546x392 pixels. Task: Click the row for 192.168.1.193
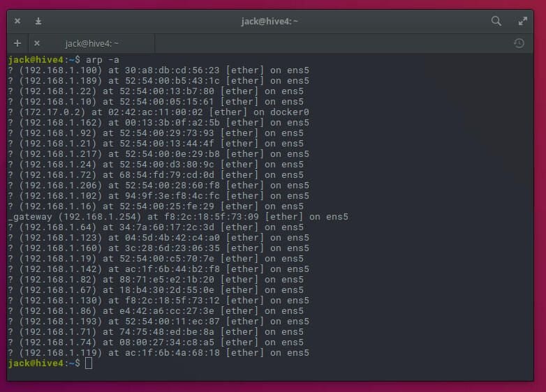pyautogui.click(x=158, y=321)
